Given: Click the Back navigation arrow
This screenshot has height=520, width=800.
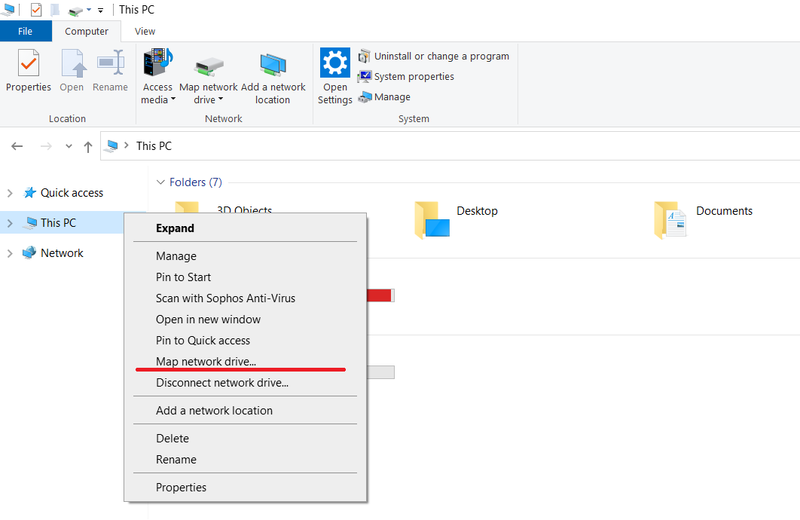Looking at the screenshot, I should (x=17, y=146).
